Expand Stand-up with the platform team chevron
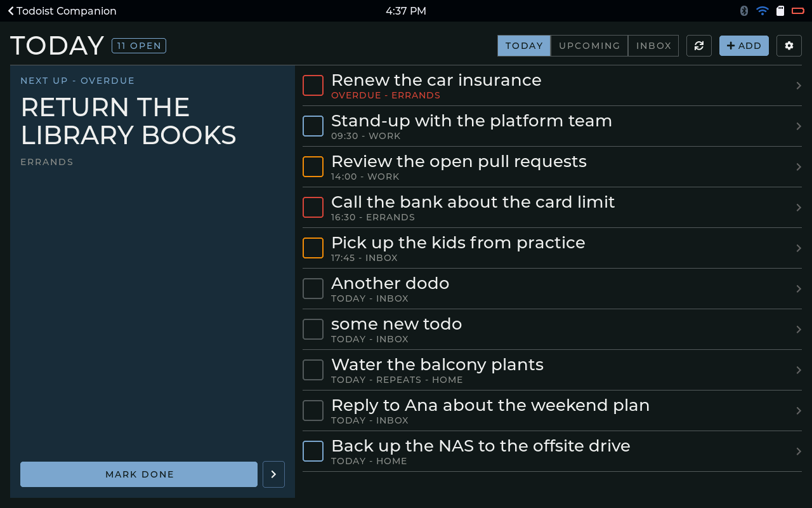The image size is (812, 508). coord(799,126)
